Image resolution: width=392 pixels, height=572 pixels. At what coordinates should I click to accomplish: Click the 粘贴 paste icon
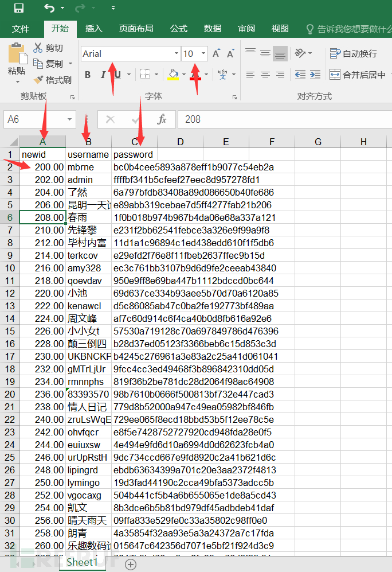coord(17,53)
